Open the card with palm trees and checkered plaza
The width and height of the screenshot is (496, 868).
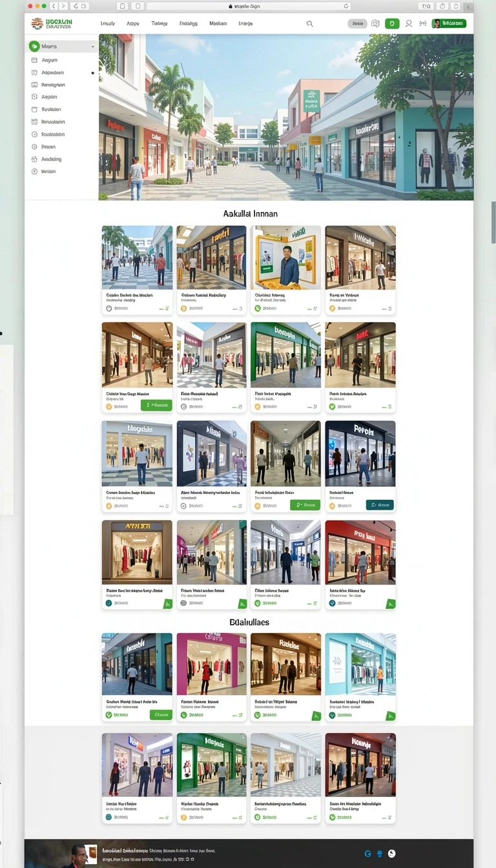137,270
